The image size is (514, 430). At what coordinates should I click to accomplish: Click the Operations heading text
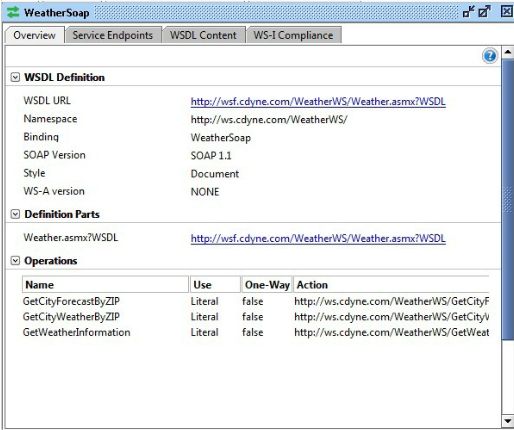pyautogui.click(x=51, y=261)
